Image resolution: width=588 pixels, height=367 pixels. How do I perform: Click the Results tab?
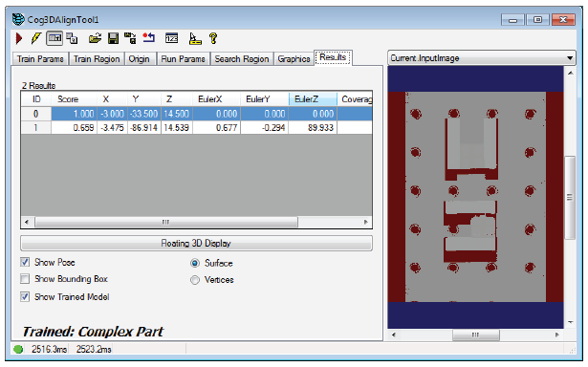tap(333, 57)
